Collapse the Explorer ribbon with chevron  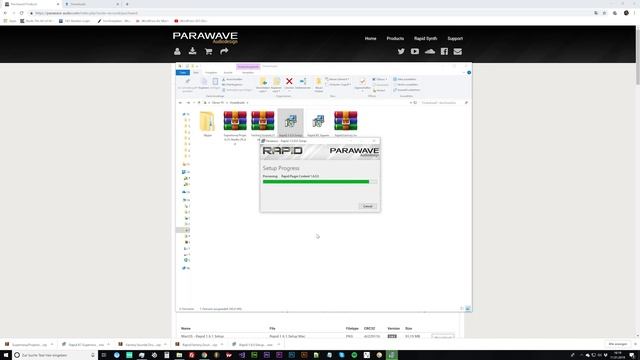(x=464, y=72)
